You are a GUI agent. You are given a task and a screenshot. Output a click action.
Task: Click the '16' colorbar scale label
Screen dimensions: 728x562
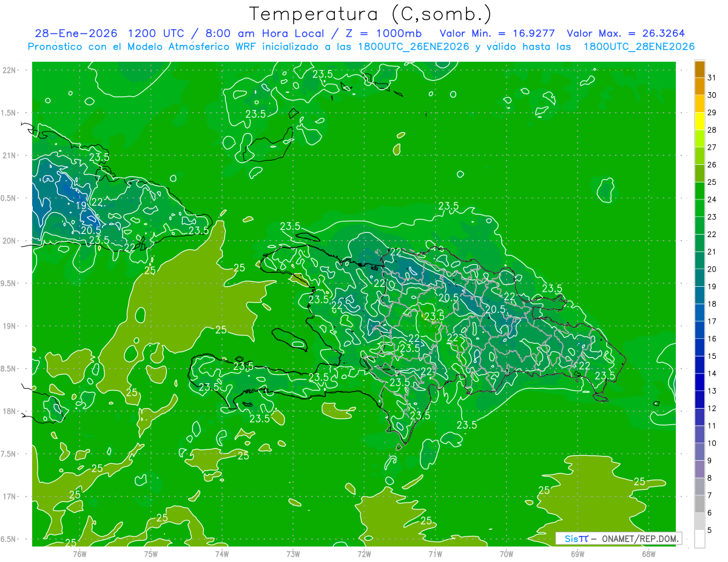coord(712,339)
